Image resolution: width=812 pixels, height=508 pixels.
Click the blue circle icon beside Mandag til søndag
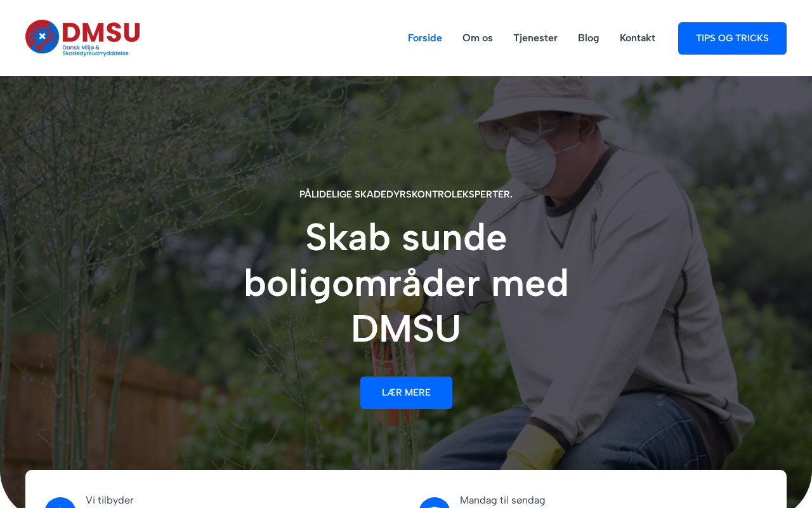click(x=435, y=503)
